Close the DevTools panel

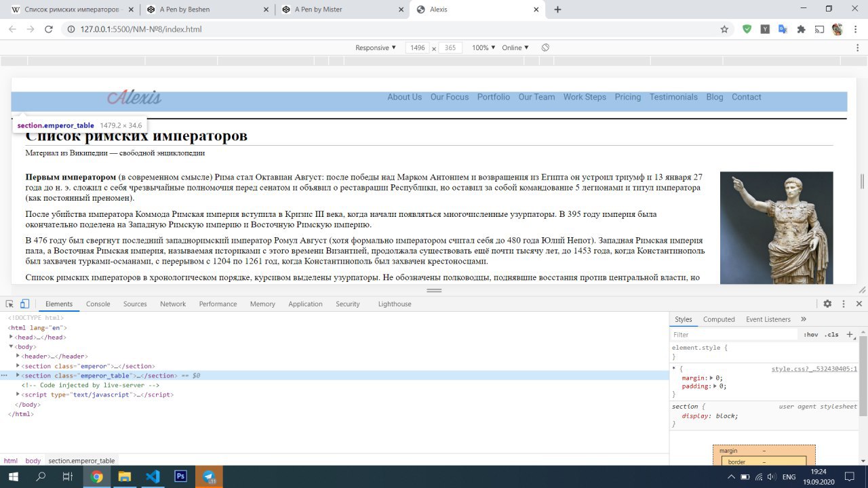coord(859,304)
